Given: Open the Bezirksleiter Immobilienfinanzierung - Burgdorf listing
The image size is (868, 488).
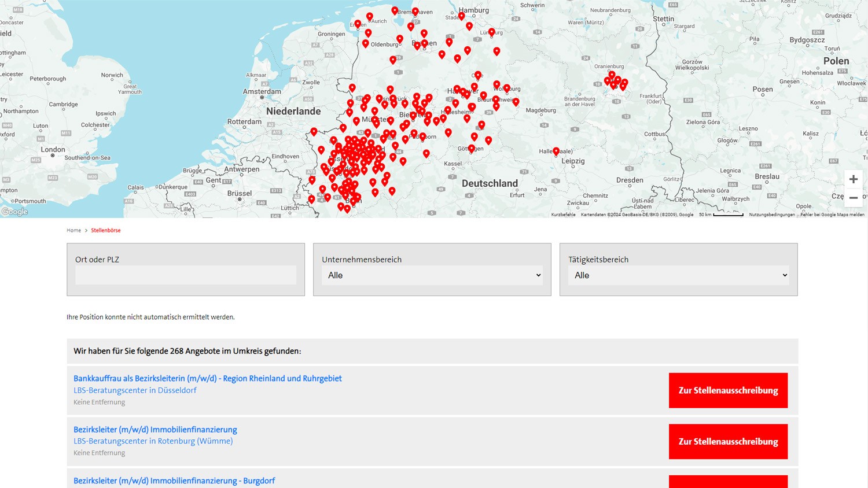Looking at the screenshot, I should (174, 480).
